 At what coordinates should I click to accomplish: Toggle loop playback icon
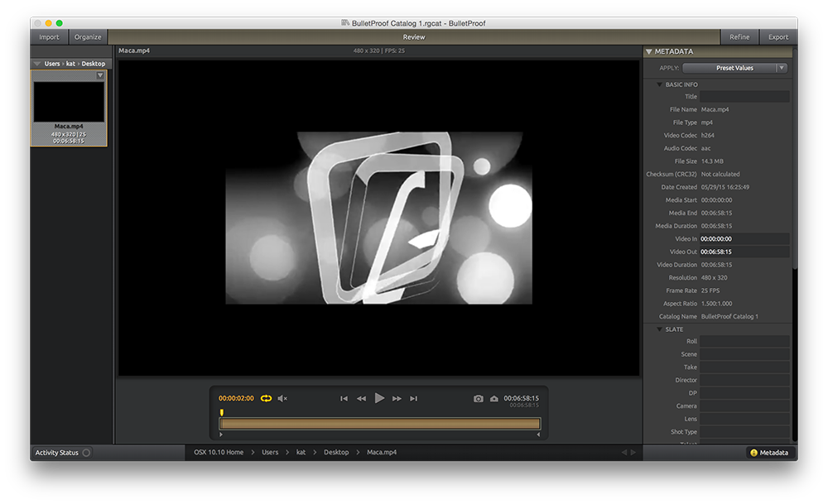(266, 398)
